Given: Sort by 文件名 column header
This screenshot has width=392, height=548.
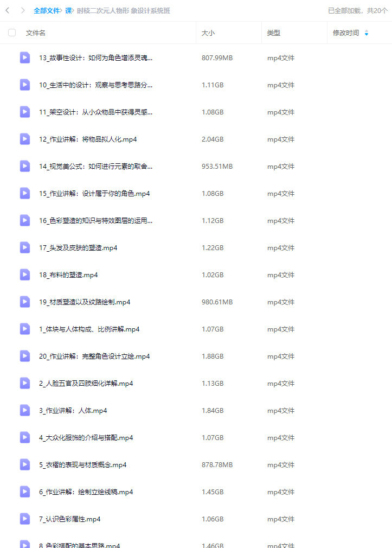Looking at the screenshot, I should coord(36,33).
